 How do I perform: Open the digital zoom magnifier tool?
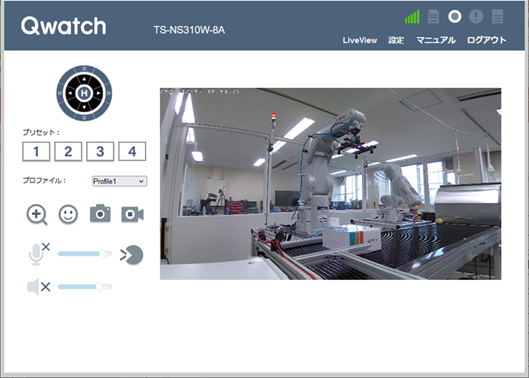(37, 215)
